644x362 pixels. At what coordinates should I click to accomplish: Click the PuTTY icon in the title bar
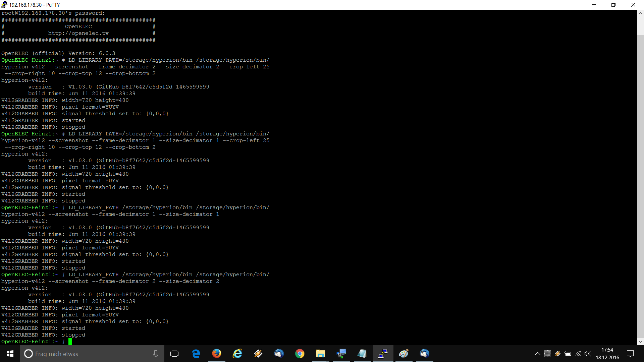coord(4,5)
